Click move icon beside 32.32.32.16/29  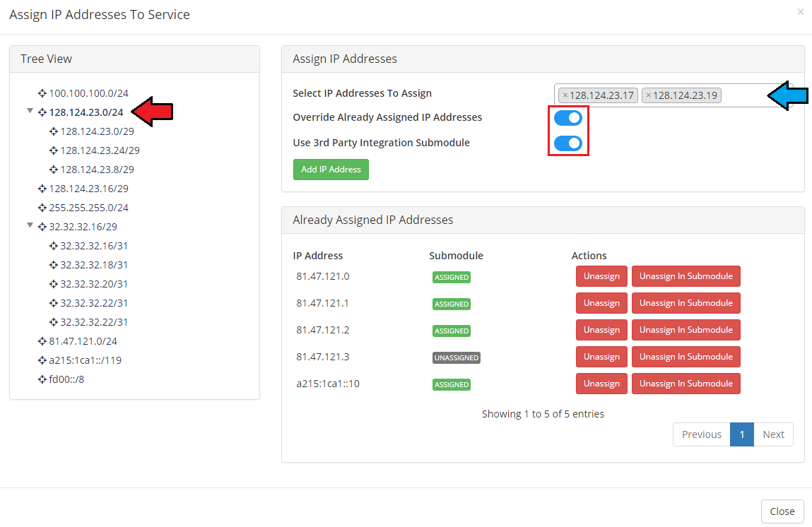click(x=42, y=227)
